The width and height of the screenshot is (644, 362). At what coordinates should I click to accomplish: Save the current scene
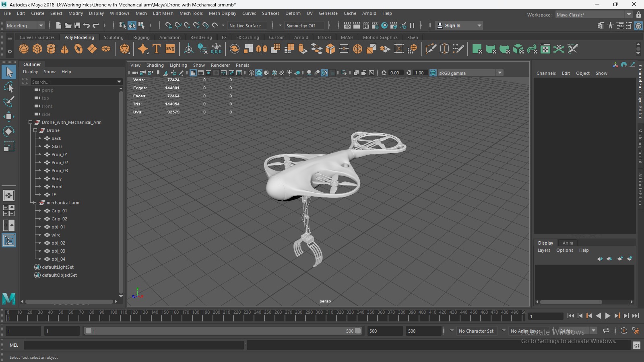pyautogui.click(x=77, y=26)
